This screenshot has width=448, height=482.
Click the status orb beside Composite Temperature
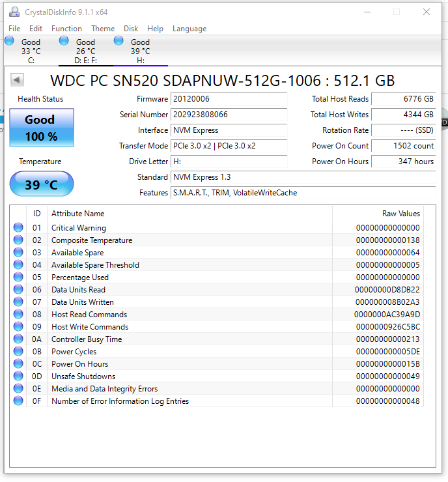(x=18, y=240)
